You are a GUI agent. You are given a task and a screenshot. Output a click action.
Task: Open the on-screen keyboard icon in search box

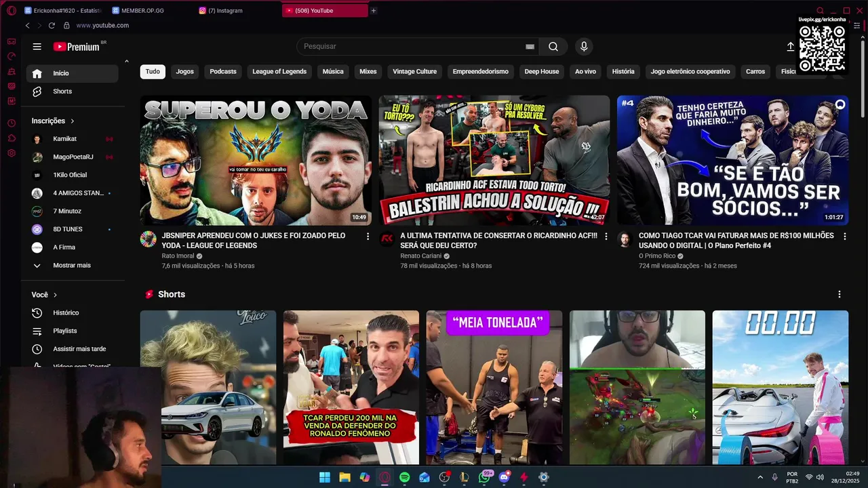coord(530,47)
